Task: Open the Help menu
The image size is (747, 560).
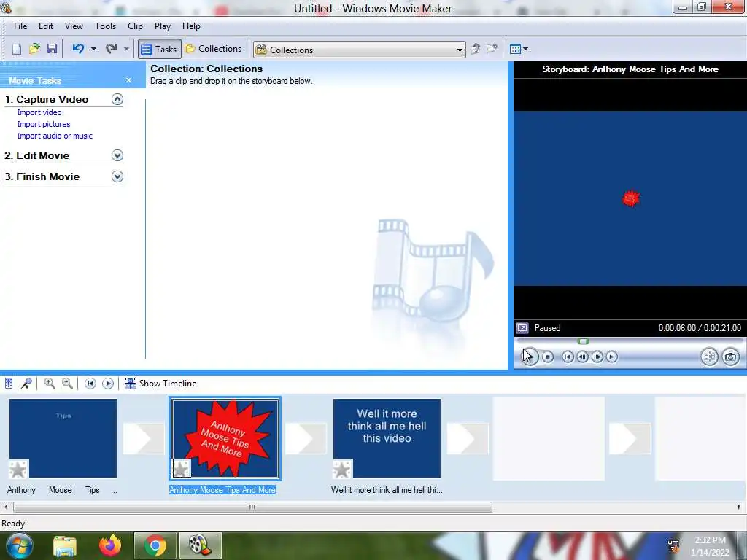Action: pos(191,26)
